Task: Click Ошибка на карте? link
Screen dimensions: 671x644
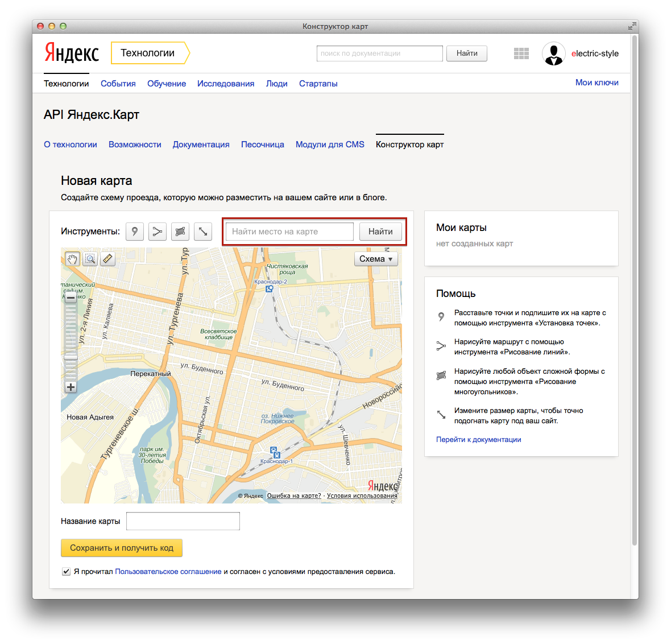Action: [294, 496]
